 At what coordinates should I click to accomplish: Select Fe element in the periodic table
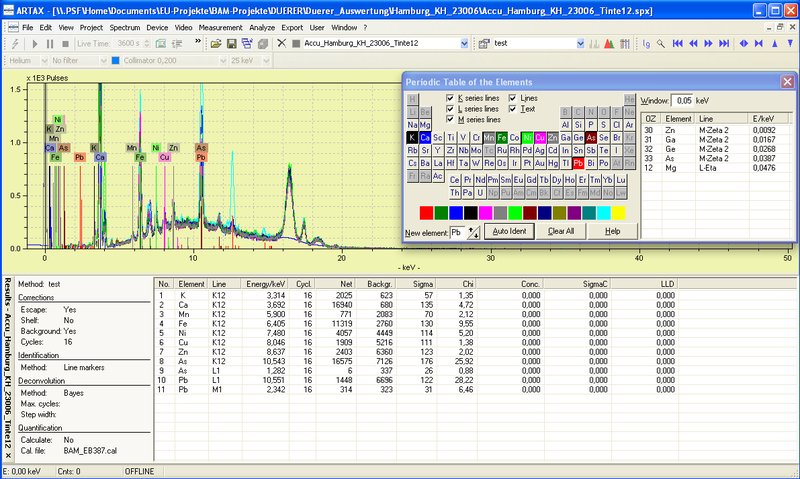(502, 138)
